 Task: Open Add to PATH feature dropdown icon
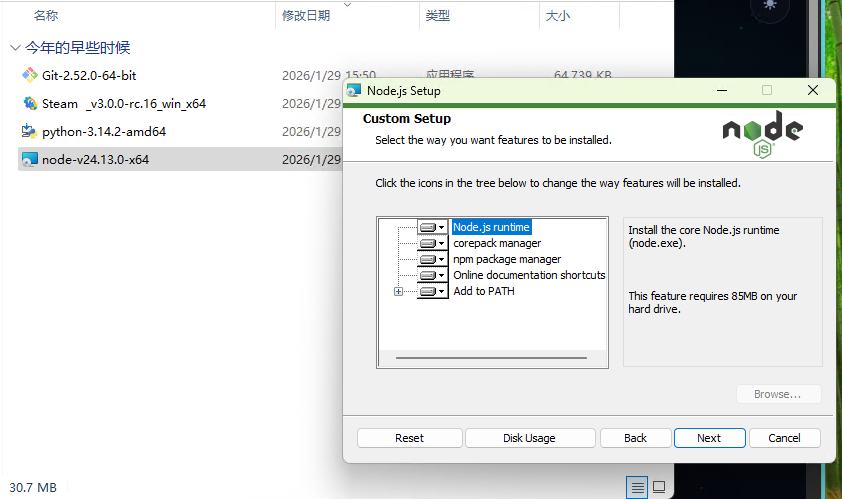point(432,291)
